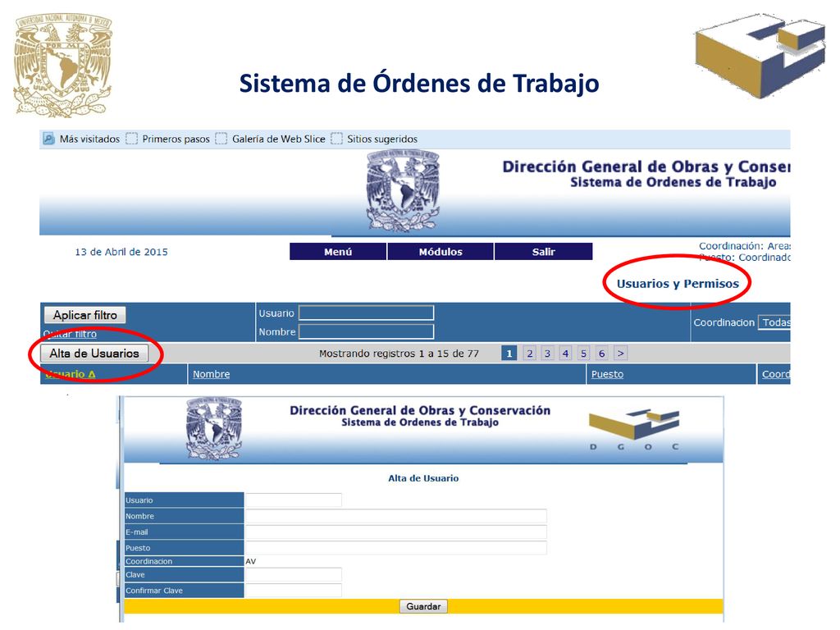This screenshot has height=630, width=840.
Task: Click DGOC building logo at slide top right
Action: point(760,55)
